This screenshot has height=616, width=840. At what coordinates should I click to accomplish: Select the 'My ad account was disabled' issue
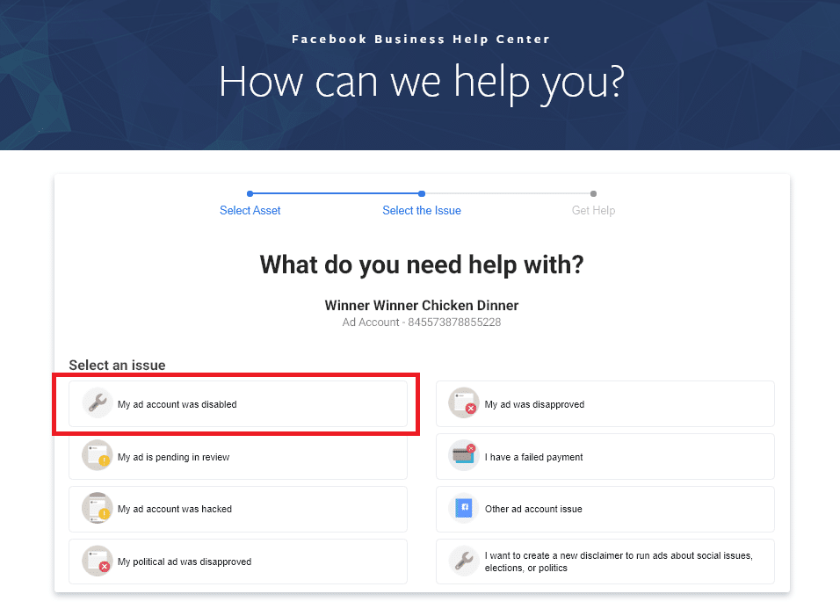click(x=238, y=404)
